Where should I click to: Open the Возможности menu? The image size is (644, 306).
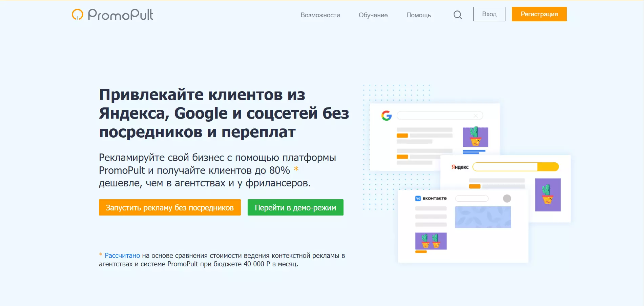click(x=320, y=15)
